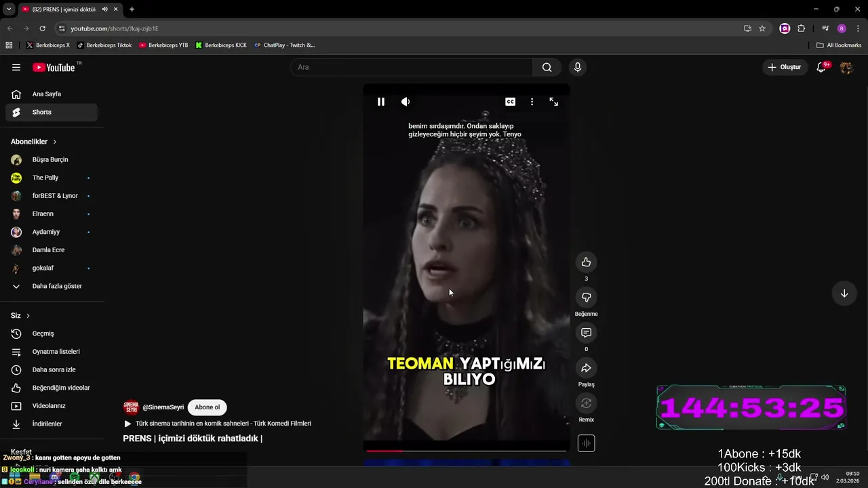
Task: Open the Berkebiceps Tiktok bookmark
Action: click(104, 45)
